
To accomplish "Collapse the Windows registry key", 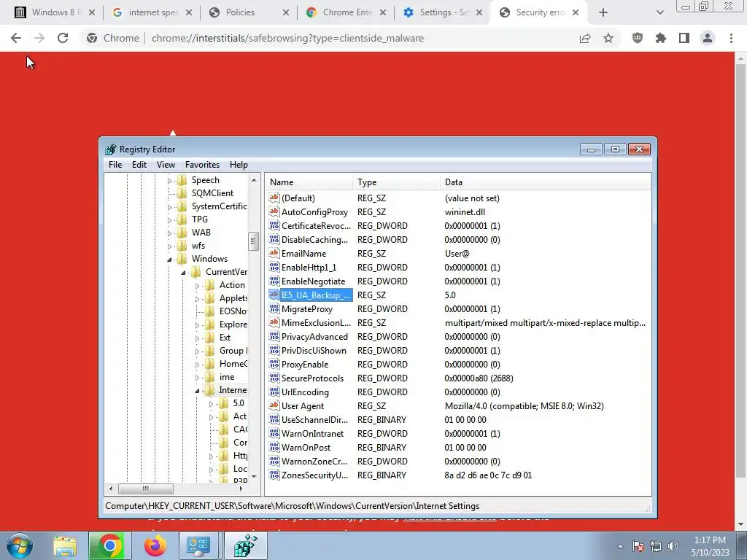I will [169, 260].
